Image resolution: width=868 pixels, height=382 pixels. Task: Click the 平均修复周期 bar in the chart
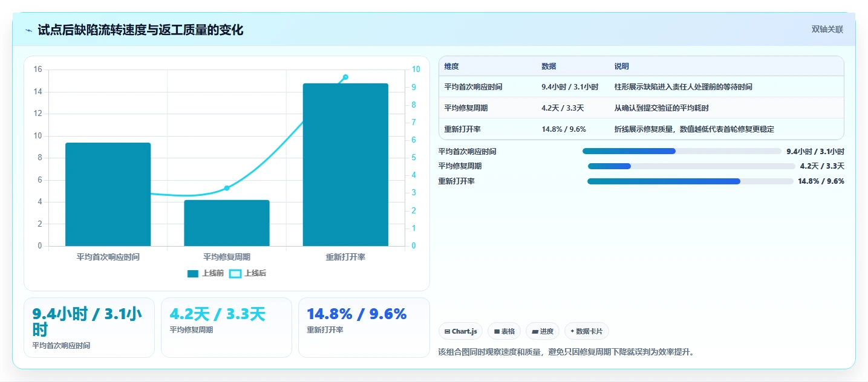(227, 223)
